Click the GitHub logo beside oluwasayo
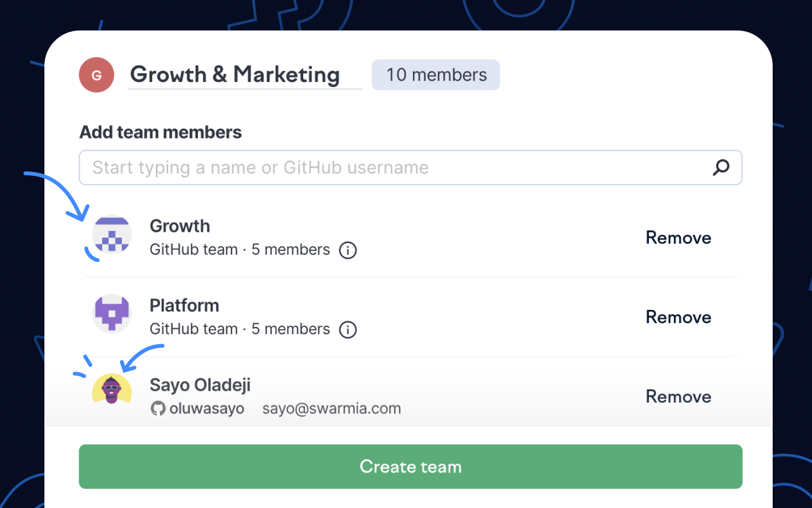Viewport: 812px width, 508px height. [x=158, y=408]
